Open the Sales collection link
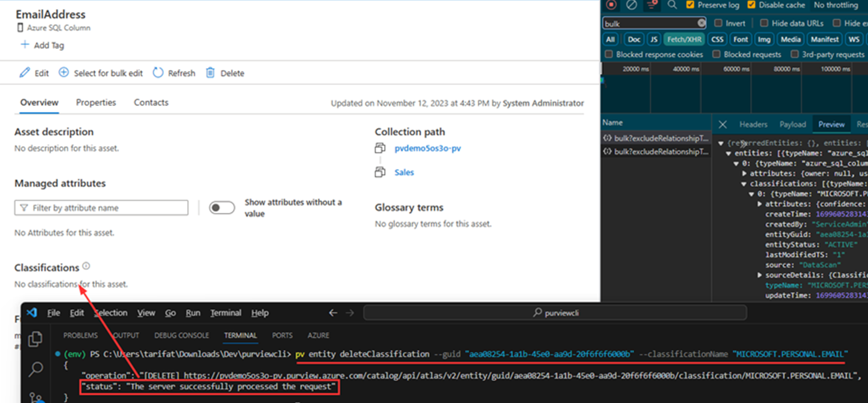 pos(404,172)
